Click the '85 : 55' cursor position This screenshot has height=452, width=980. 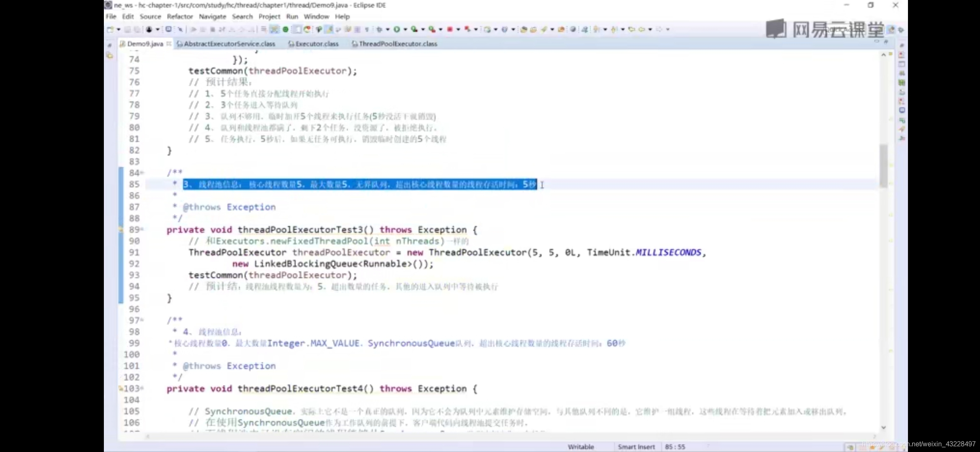pyautogui.click(x=675, y=447)
